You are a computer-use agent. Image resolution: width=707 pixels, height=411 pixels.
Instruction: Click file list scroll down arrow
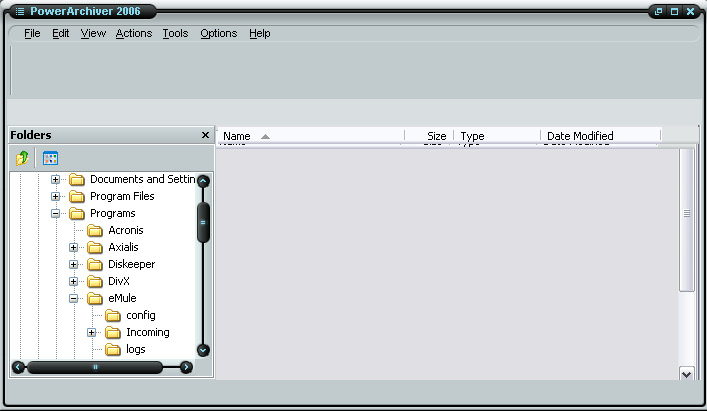pos(686,374)
